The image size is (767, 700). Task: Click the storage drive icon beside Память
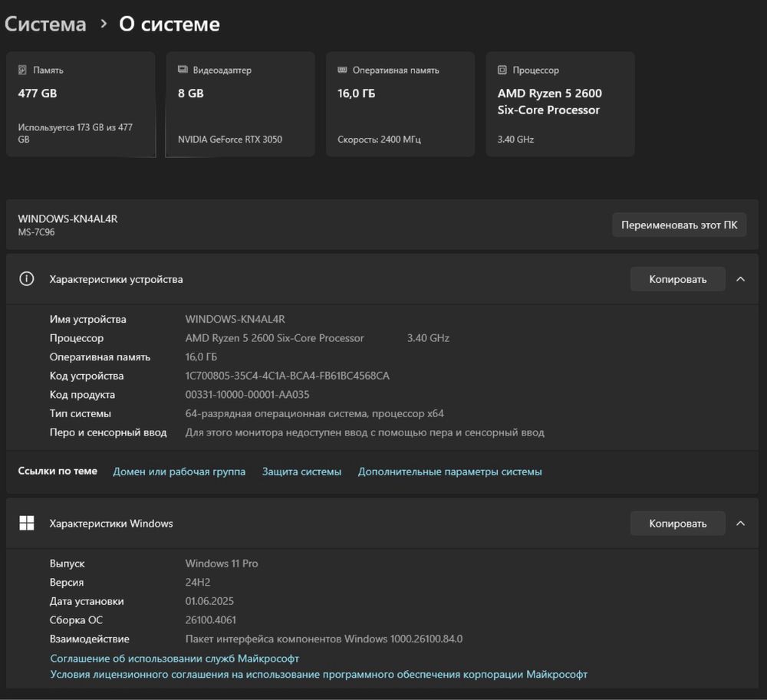[22, 70]
